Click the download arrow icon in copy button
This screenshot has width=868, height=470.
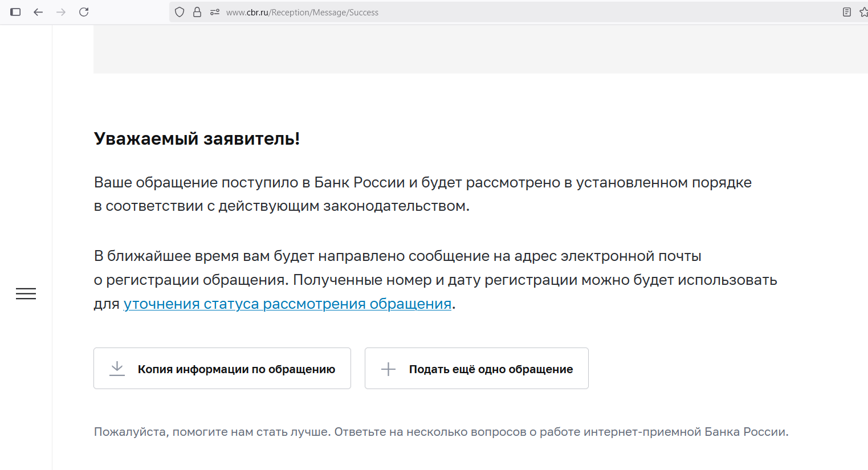pyautogui.click(x=117, y=369)
